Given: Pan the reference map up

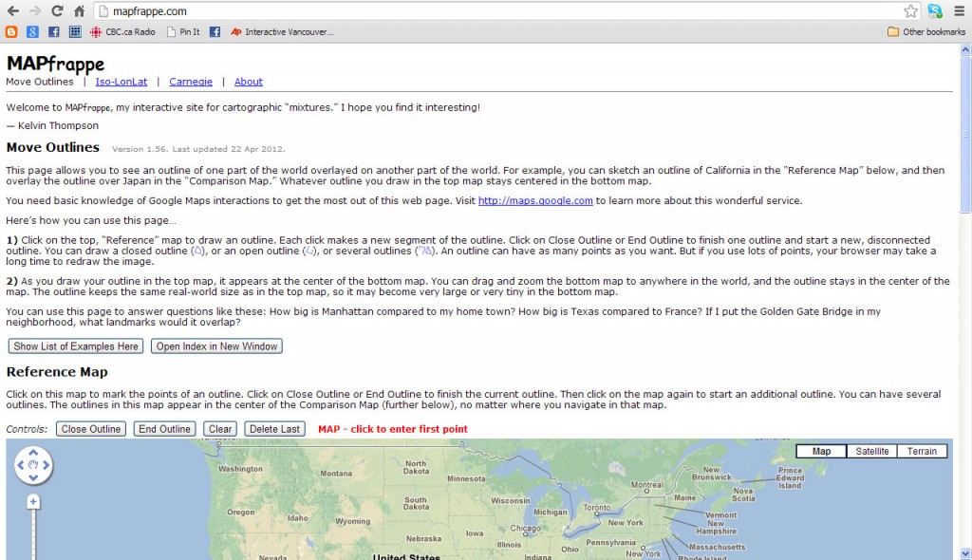Looking at the screenshot, I should point(33,453).
